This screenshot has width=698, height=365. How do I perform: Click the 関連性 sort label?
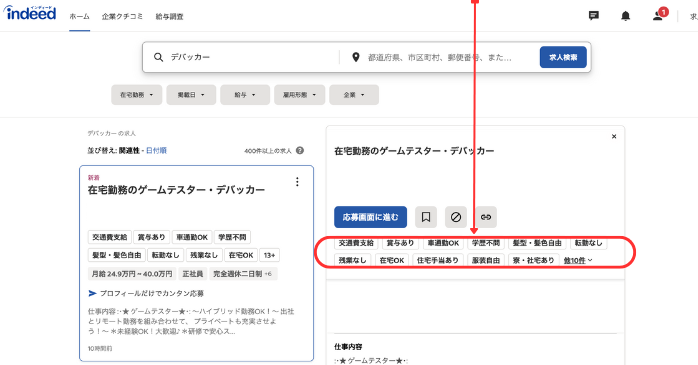pyautogui.click(x=129, y=150)
